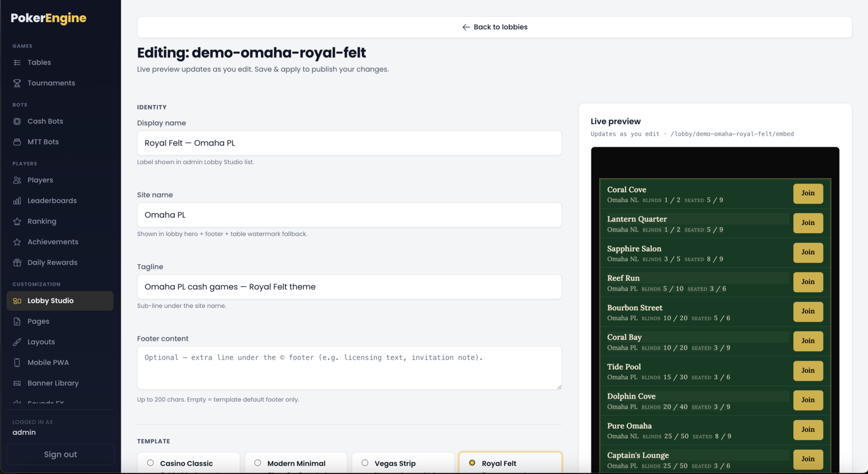Click the Leaderboards bar chart icon
Image resolution: width=868 pixels, height=474 pixels.
(x=17, y=201)
